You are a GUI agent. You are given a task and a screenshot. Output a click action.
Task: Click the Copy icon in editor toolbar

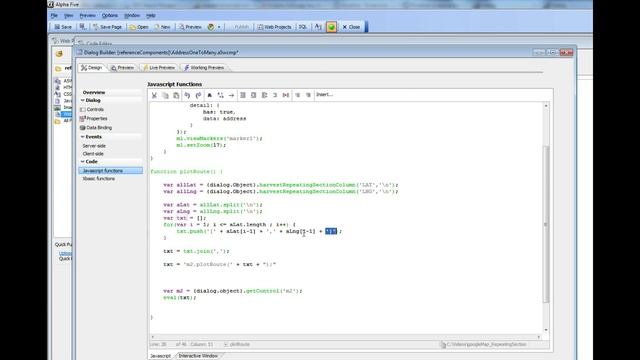[165, 95]
